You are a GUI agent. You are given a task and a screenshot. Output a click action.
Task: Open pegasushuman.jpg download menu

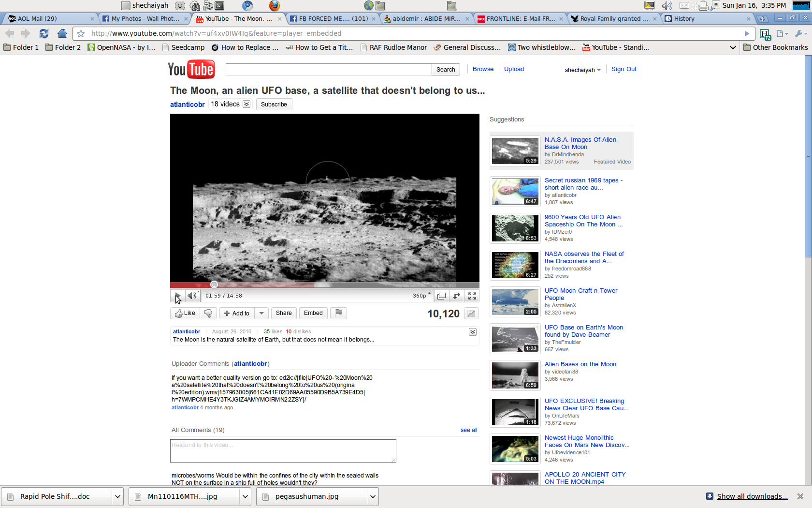tap(373, 496)
